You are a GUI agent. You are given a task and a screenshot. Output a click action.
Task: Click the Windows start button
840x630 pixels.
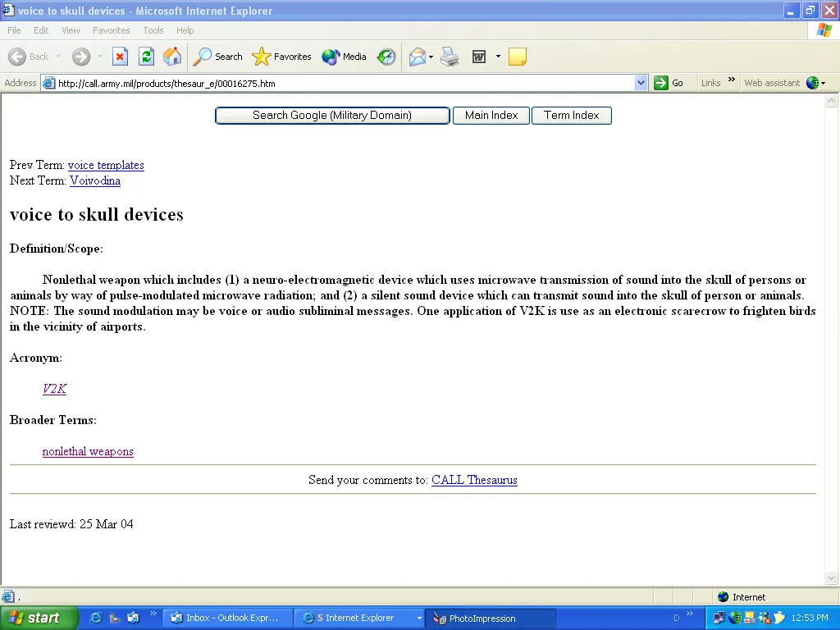coord(39,619)
